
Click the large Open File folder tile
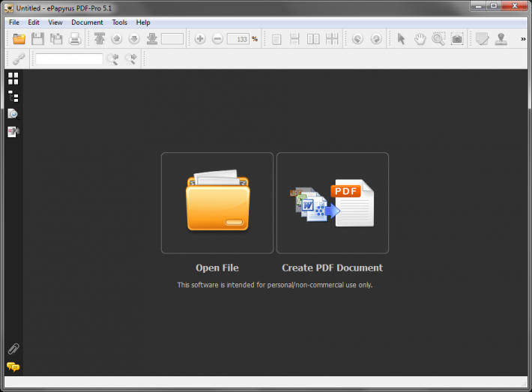(217, 203)
